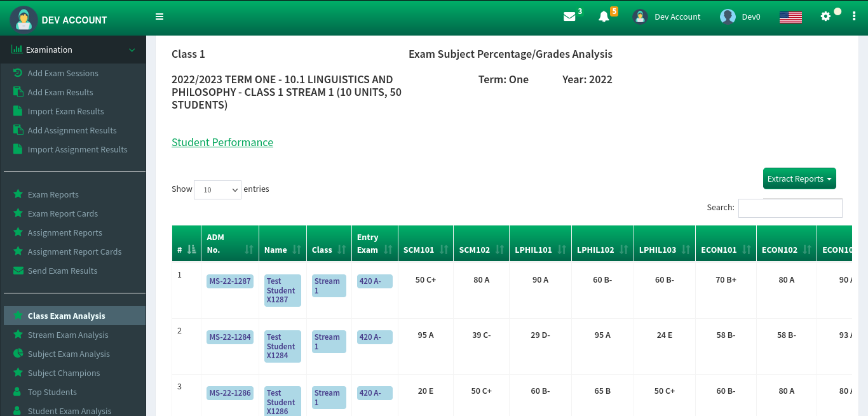Open Top Students menu entry
868x416 pixels.
pyautogui.click(x=52, y=392)
